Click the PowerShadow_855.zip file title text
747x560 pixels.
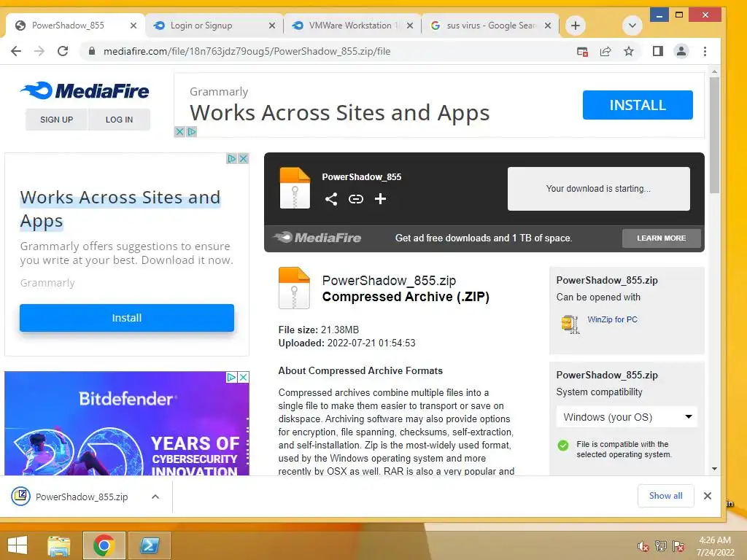pos(389,281)
